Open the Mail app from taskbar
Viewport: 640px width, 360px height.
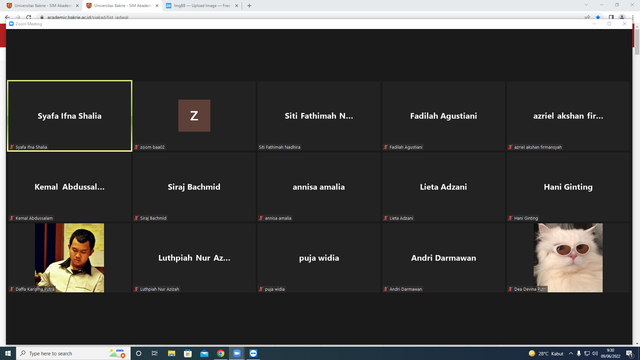tap(204, 353)
